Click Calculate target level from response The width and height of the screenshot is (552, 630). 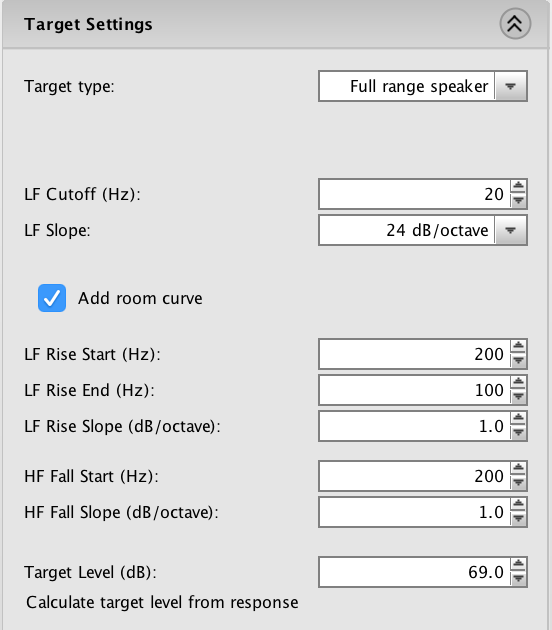(162, 602)
